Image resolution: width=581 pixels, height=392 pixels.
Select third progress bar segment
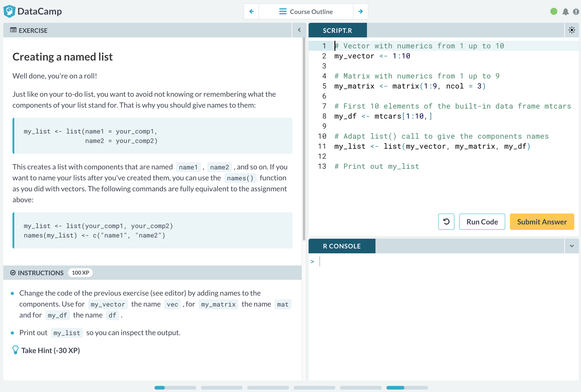[268, 388]
